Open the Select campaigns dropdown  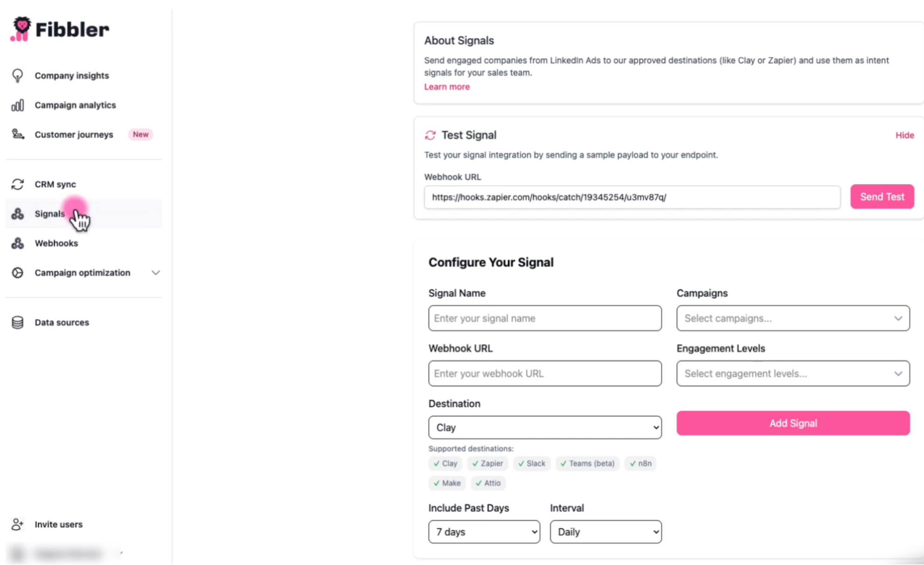(x=792, y=318)
